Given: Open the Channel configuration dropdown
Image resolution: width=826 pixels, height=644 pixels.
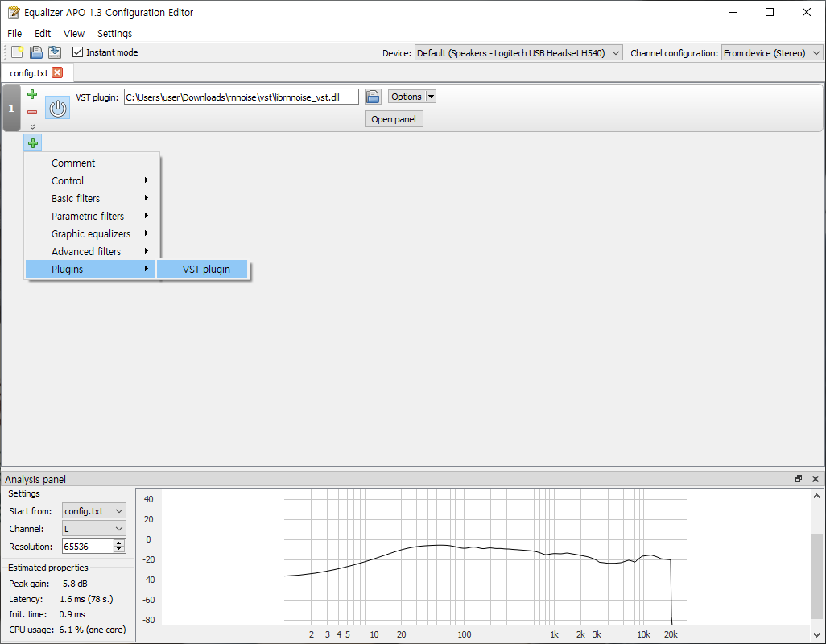Looking at the screenshot, I should pyautogui.click(x=771, y=53).
